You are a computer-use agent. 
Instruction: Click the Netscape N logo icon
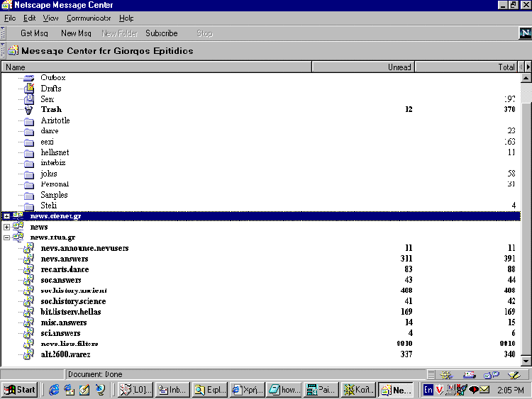pyautogui.click(x=525, y=33)
